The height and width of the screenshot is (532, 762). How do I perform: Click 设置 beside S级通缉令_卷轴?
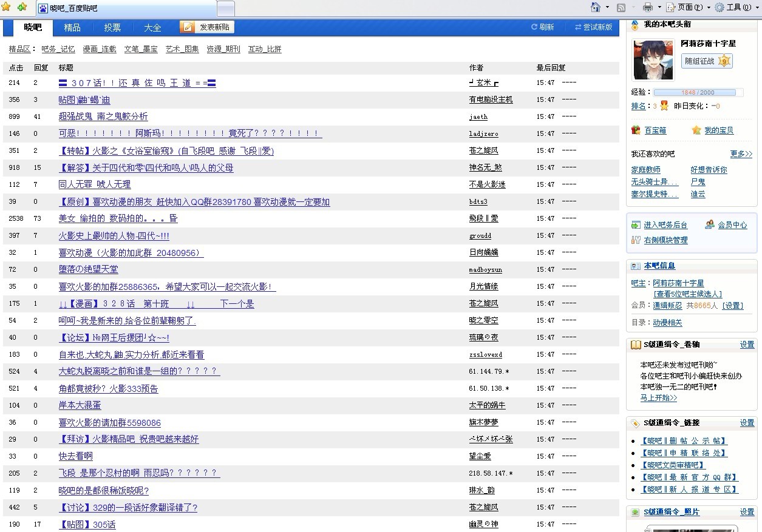(x=747, y=345)
